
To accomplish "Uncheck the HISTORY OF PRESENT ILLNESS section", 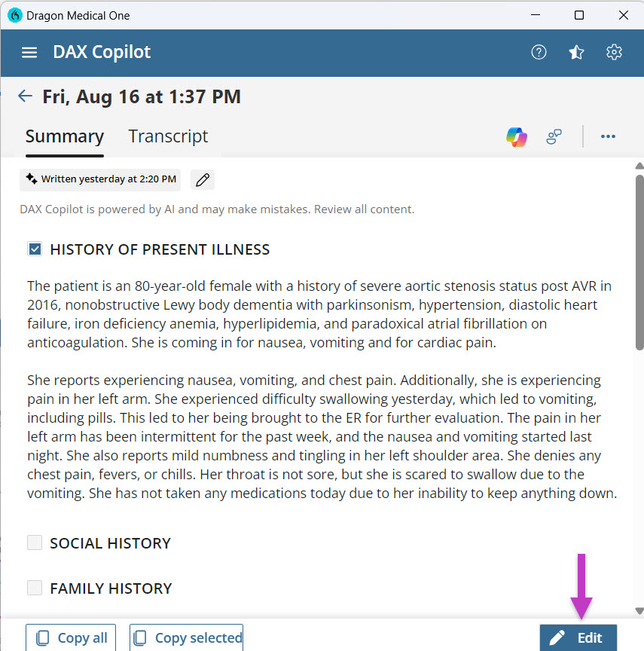I will click(x=35, y=249).
